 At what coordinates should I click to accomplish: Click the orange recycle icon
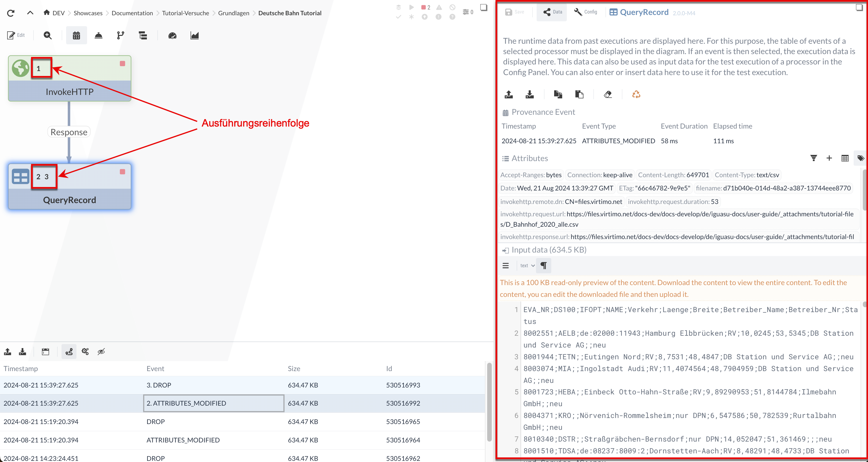pos(636,94)
